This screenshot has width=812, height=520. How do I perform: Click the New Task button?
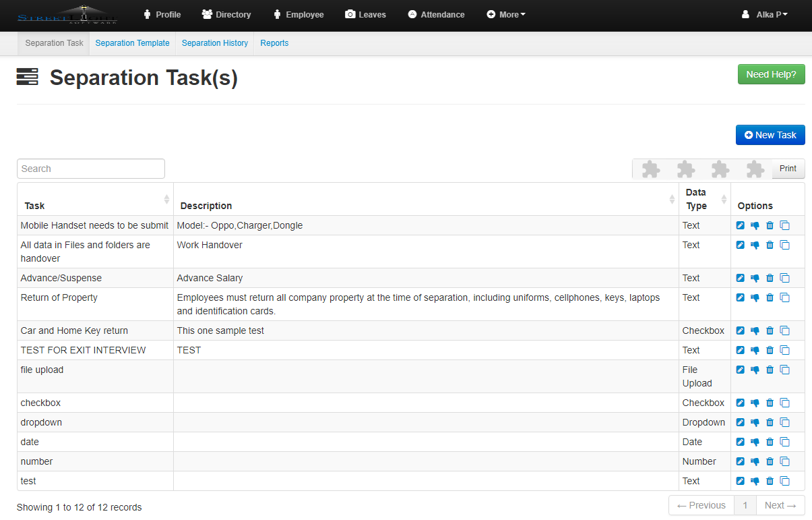770,135
